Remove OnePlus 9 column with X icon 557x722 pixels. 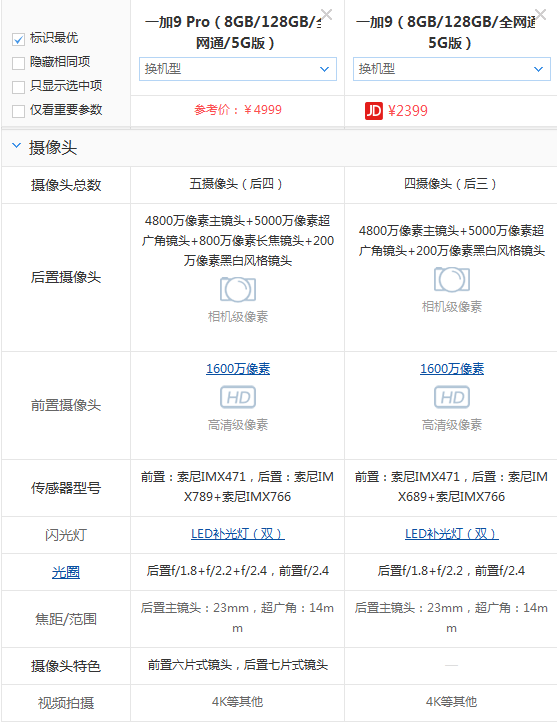540,15
